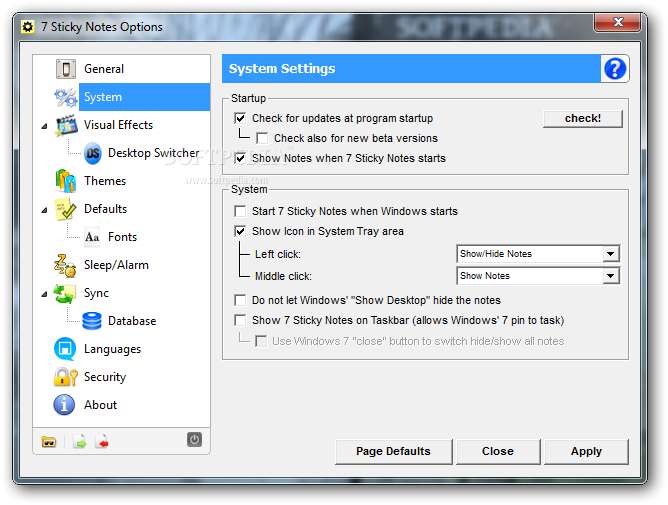Select the System category in the sidebar

point(145,97)
